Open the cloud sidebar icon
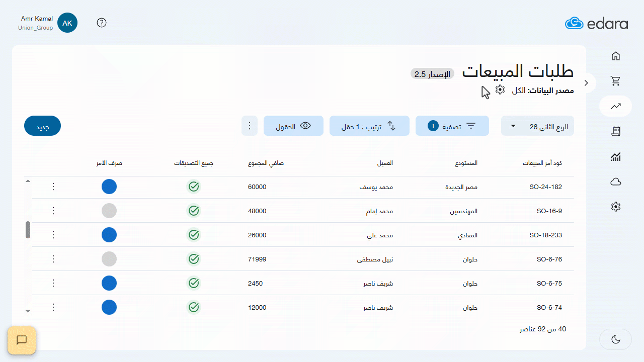Viewport: 644px width, 362px height. (x=615, y=182)
